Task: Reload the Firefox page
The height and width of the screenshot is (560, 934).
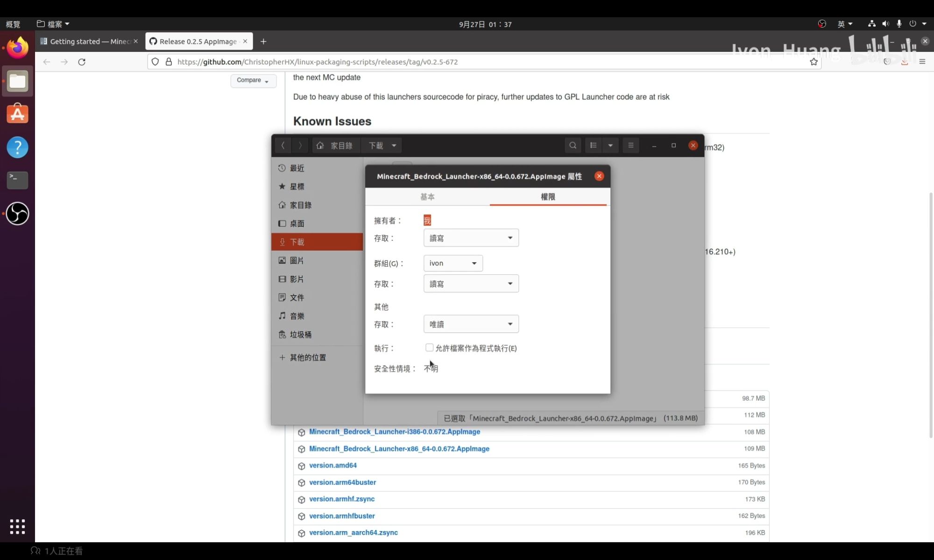Action: pos(82,62)
